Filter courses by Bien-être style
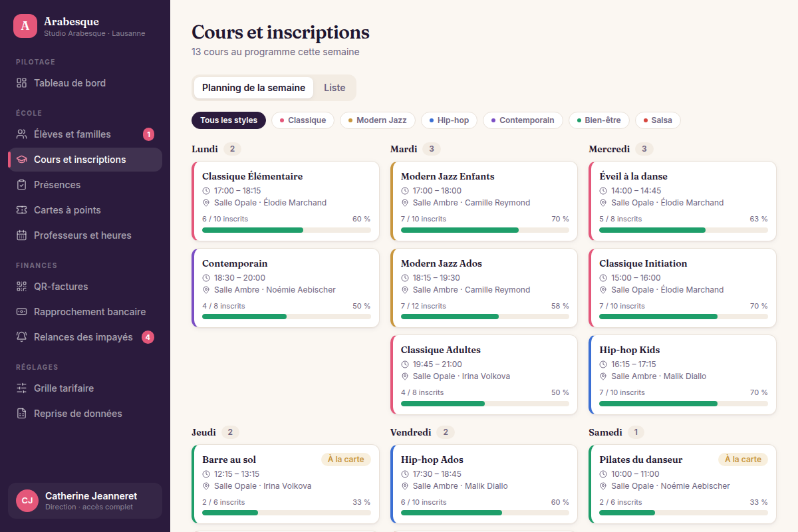Screen dimensions: 798x532 point(598,120)
